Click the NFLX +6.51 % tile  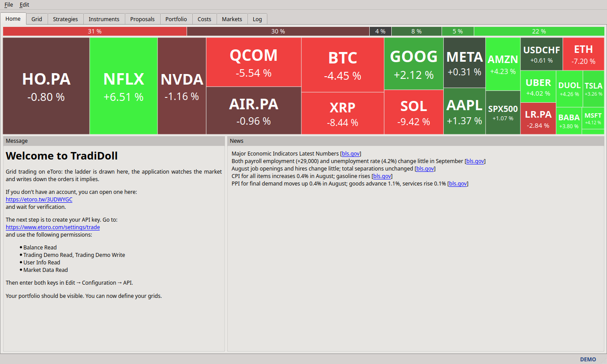(x=124, y=86)
